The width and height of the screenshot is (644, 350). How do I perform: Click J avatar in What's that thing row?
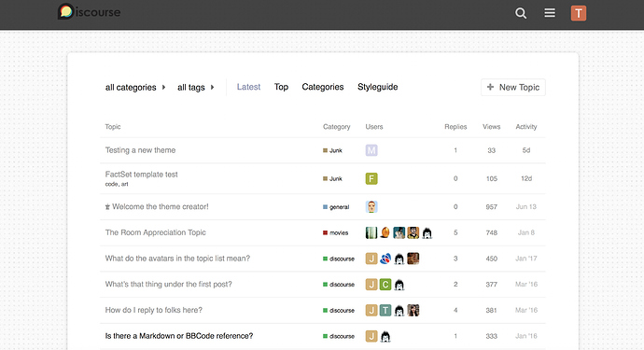click(x=371, y=285)
